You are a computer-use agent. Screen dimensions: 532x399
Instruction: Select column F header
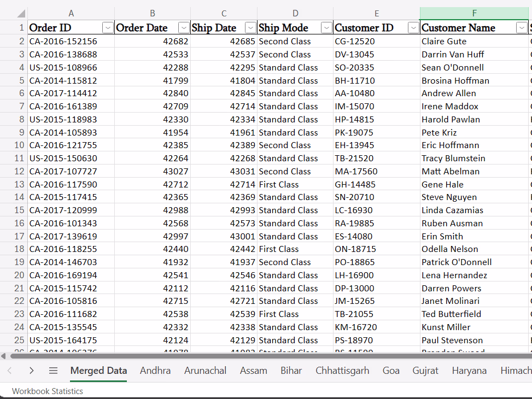click(474, 14)
